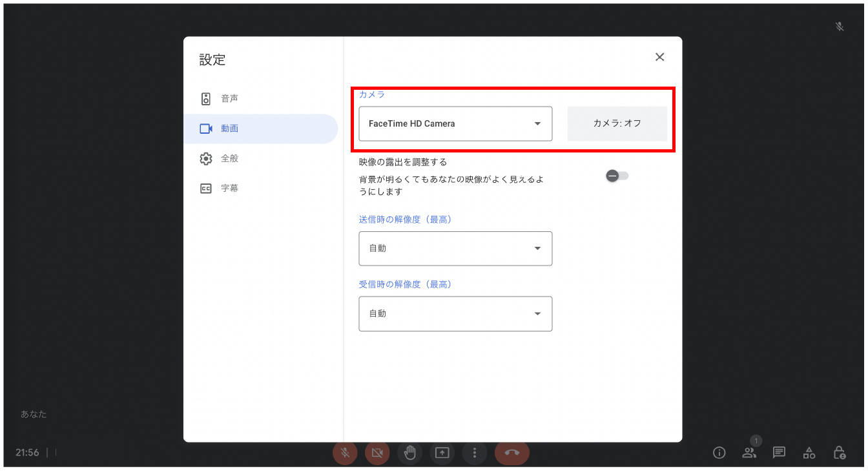Open the FaceTime HD Camera dropdown
The height and width of the screenshot is (471, 868).
[x=455, y=124]
